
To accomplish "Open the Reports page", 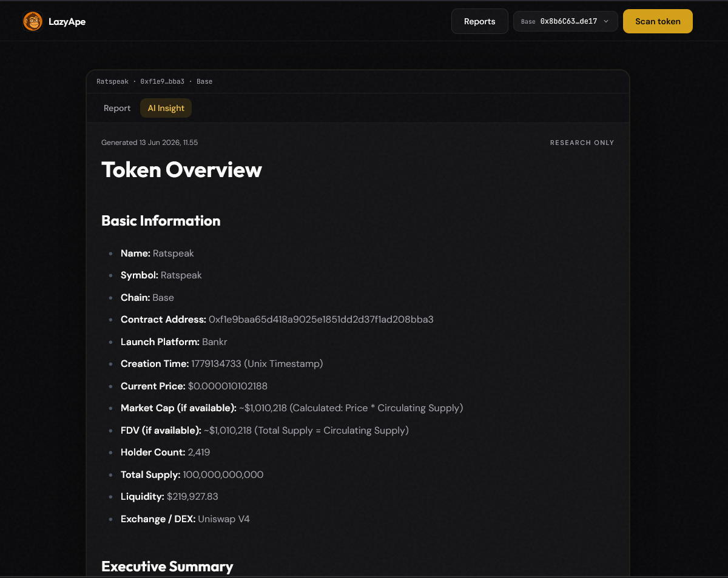I will pos(480,21).
